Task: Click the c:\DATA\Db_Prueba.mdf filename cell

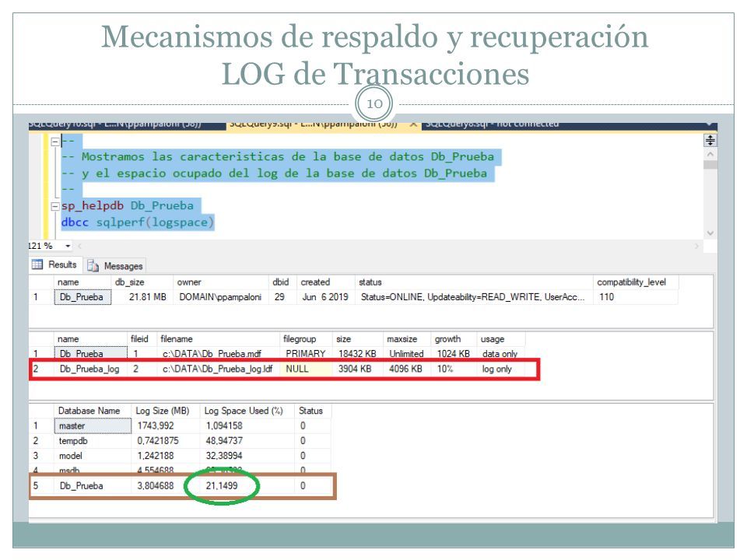Action: pos(218,354)
